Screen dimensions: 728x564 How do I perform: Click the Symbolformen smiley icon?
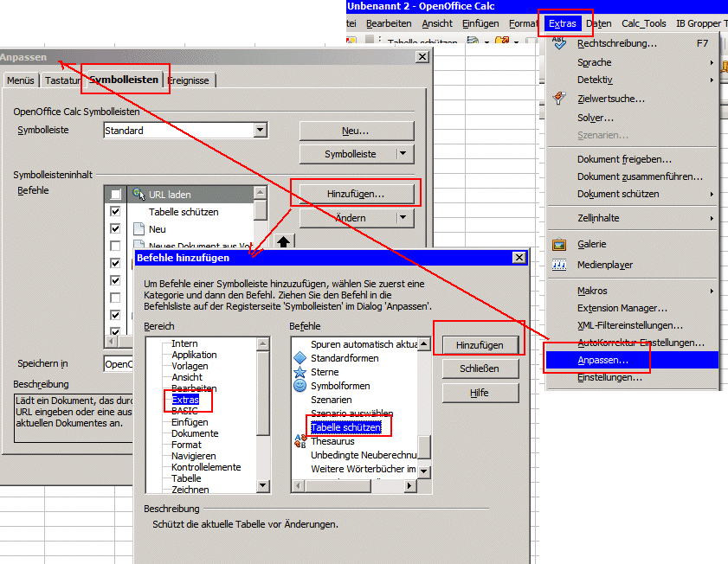click(300, 386)
